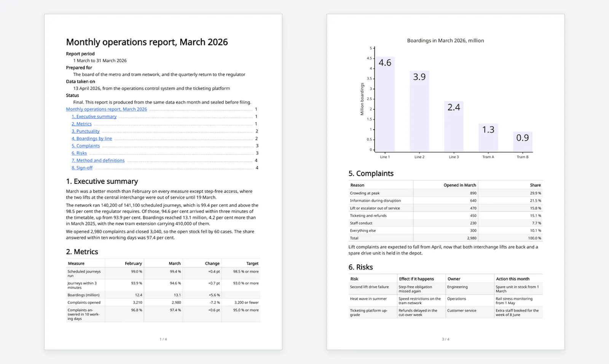Jump to '4. Boardings by line' link

click(x=92, y=138)
